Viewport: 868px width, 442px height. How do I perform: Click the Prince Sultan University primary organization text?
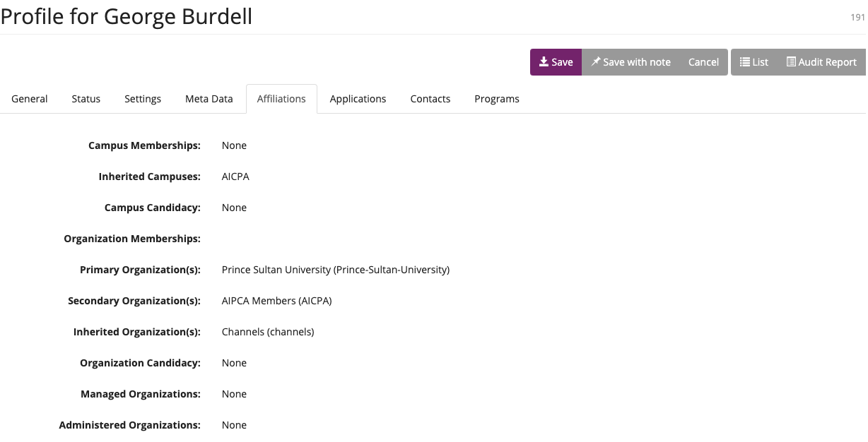point(335,270)
